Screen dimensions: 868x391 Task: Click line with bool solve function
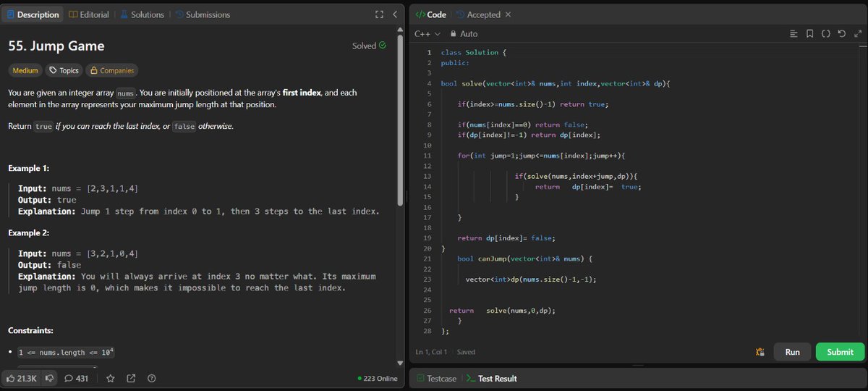click(x=556, y=84)
